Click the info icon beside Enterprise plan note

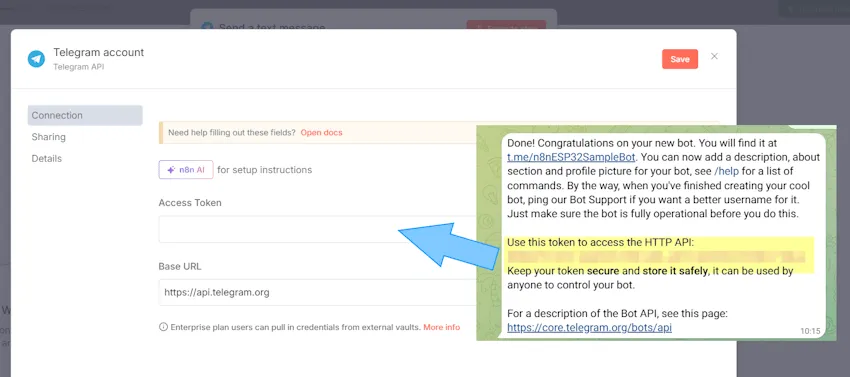[x=163, y=327]
